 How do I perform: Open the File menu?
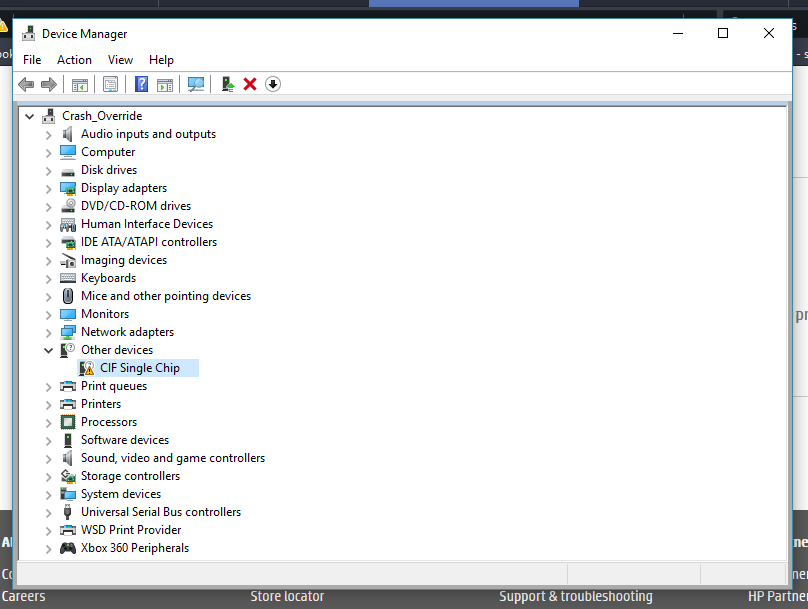[32, 60]
